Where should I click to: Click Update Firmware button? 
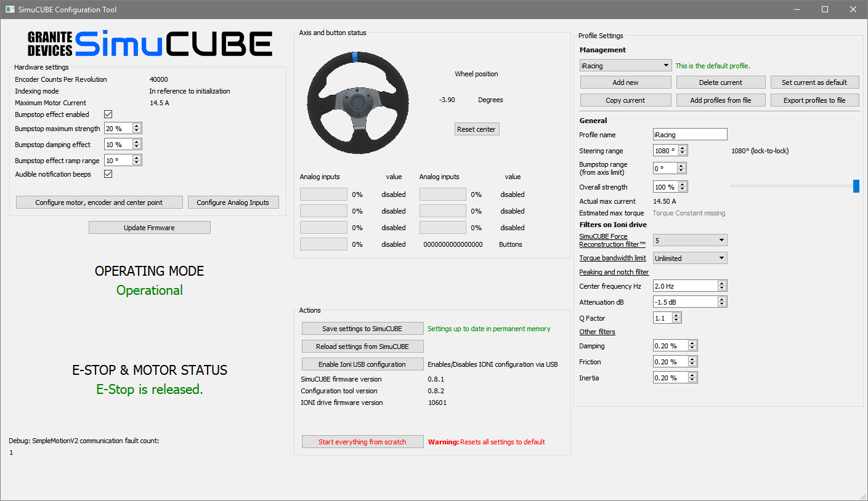click(x=150, y=228)
